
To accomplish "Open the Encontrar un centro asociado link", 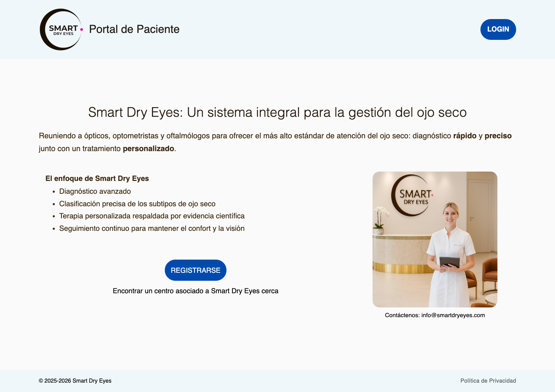I will point(196,291).
